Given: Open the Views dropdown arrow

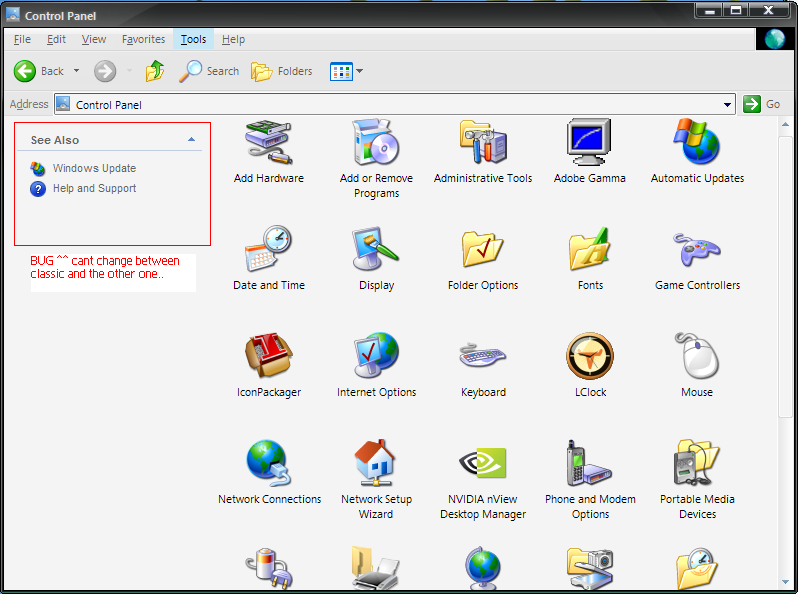Looking at the screenshot, I should click(360, 71).
